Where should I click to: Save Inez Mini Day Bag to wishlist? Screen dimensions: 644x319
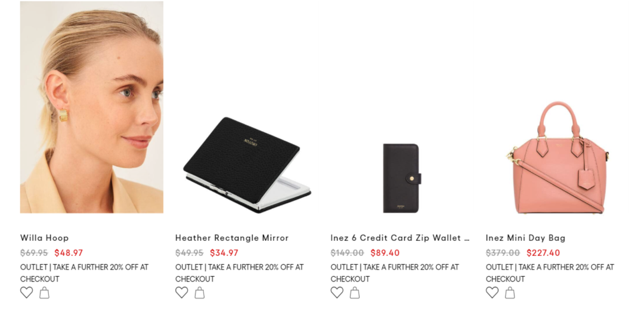(x=493, y=292)
